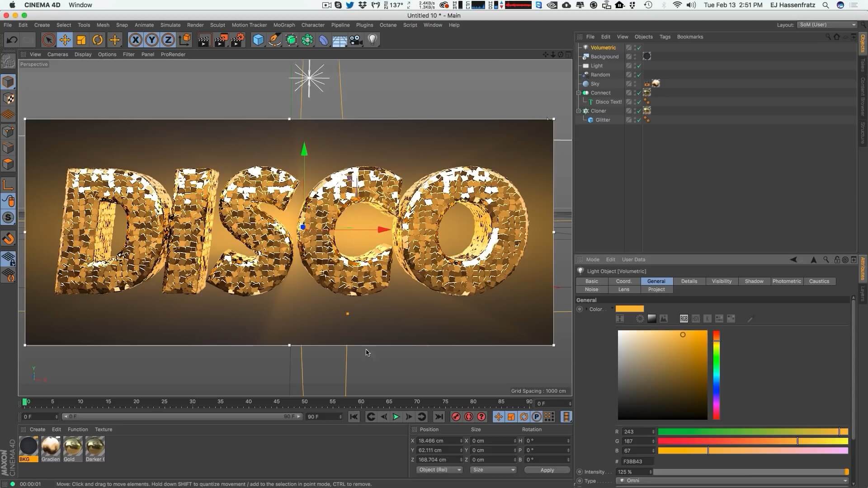Click the light Color orange swatch
The width and height of the screenshot is (868, 488).
click(629, 309)
